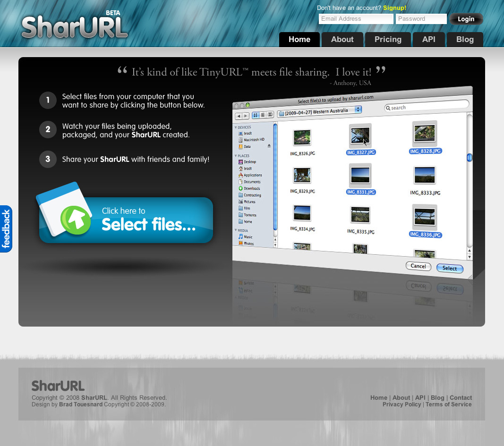Open Desktop in the PLACES sidebar
The image size is (504, 446).
click(247, 162)
